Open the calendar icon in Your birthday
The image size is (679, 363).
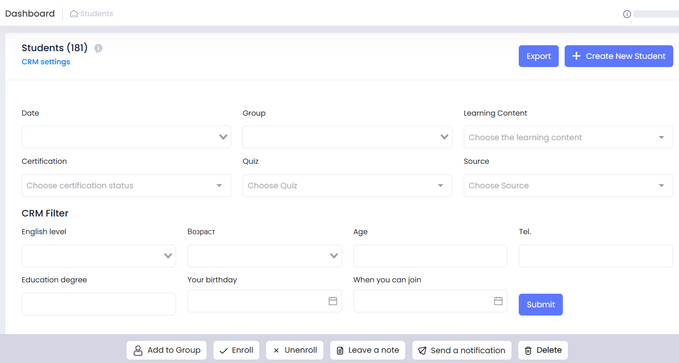(x=333, y=301)
